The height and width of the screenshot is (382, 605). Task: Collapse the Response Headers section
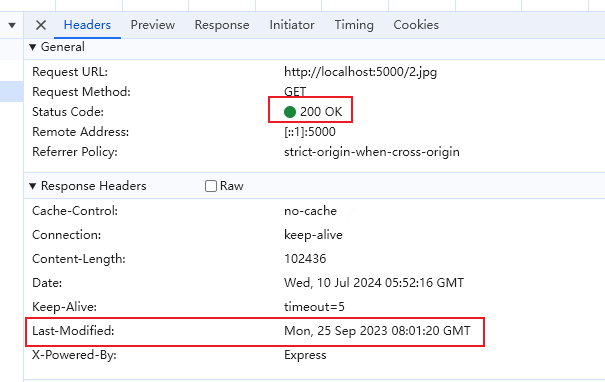pos(33,186)
